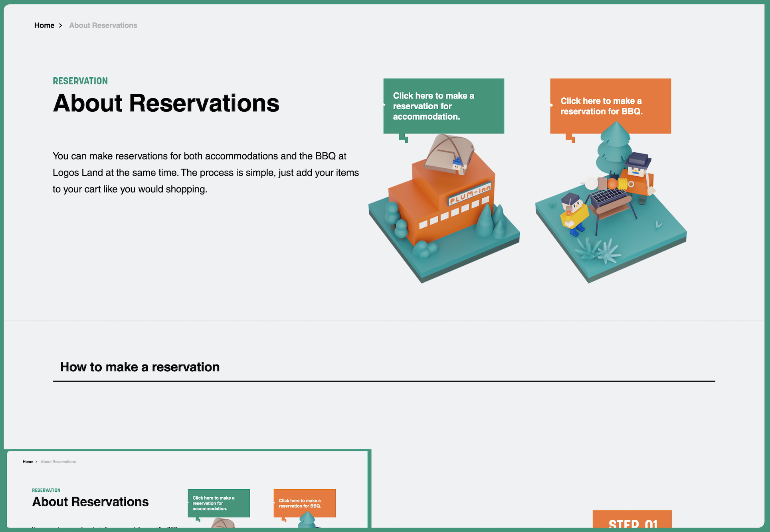Click the small Home breadcrumb in preview thumbnail
770x532 pixels.
pyautogui.click(x=28, y=462)
